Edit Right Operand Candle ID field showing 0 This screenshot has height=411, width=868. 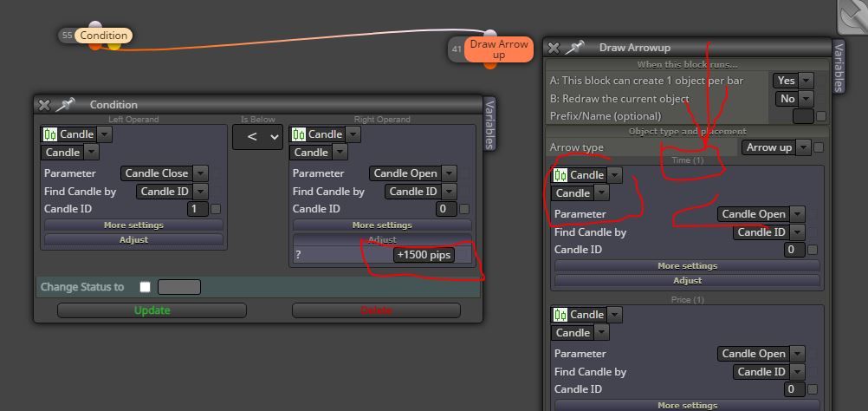tap(447, 209)
